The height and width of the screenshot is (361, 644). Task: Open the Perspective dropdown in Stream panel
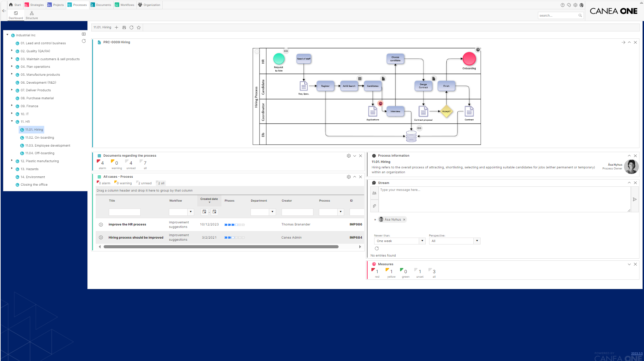pyautogui.click(x=477, y=241)
